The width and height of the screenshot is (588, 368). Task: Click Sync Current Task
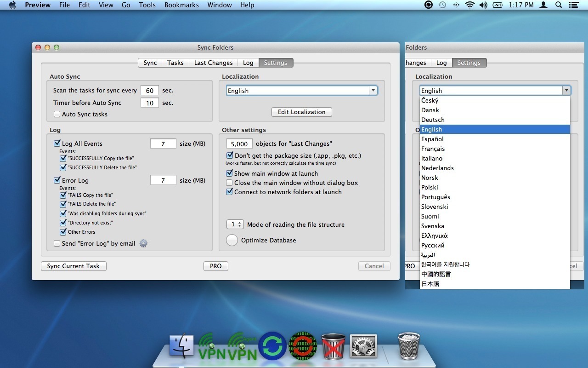(73, 266)
